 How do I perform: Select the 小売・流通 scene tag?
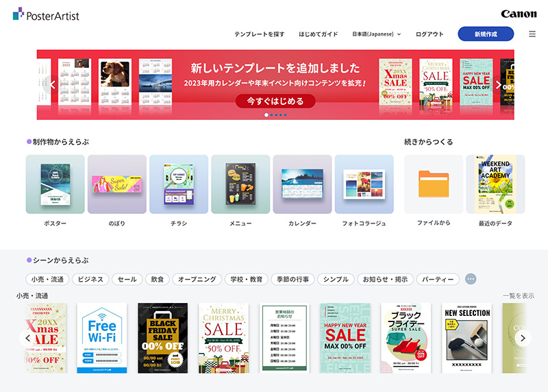[x=47, y=279]
